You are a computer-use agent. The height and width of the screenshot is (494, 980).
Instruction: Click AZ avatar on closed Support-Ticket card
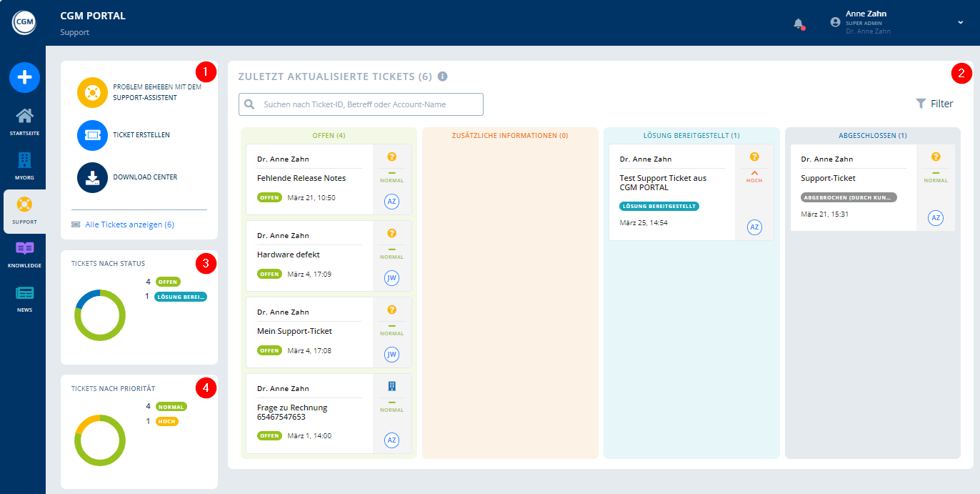936,218
